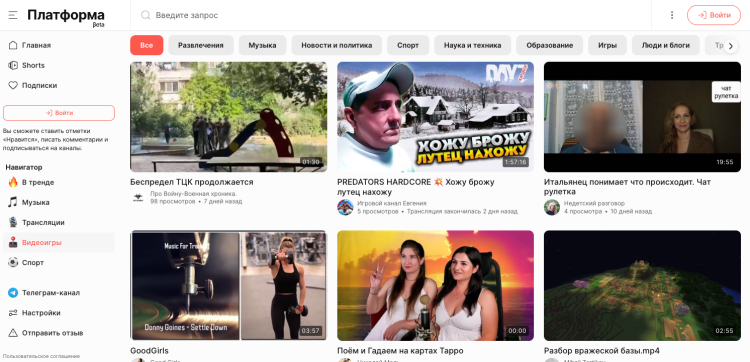The image size is (750, 362).
Task: Click the Спорт soccer ball icon
Action: pos(13,263)
